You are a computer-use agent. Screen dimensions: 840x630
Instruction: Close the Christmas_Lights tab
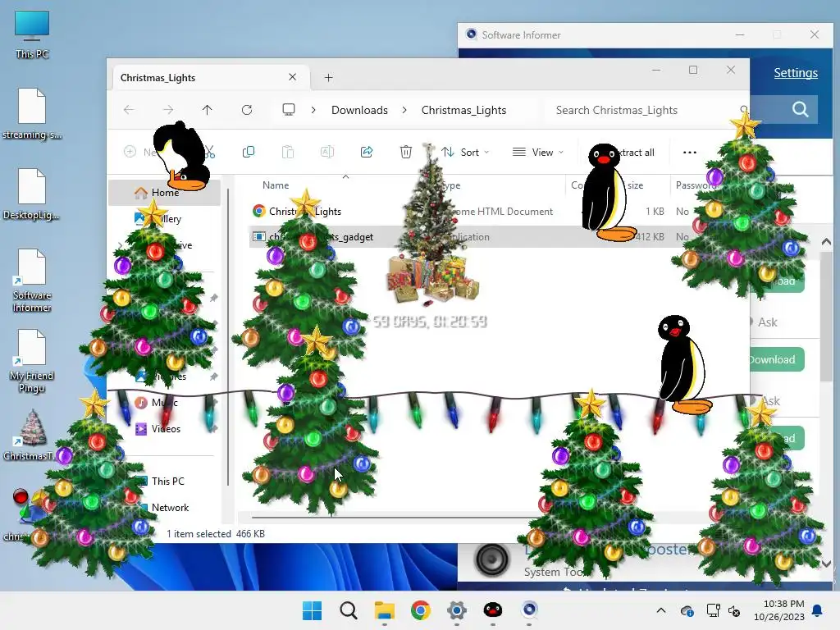[293, 77]
